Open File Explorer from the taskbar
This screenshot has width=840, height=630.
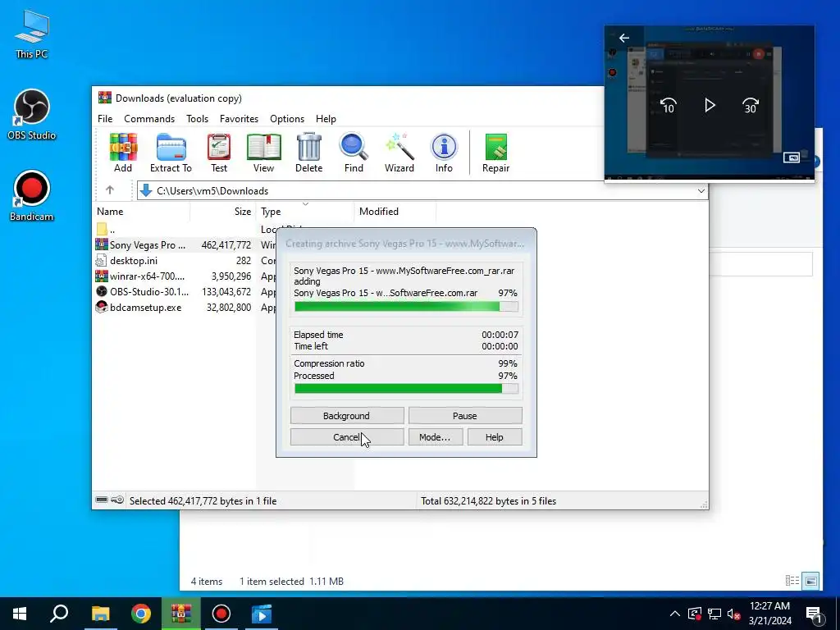point(100,614)
